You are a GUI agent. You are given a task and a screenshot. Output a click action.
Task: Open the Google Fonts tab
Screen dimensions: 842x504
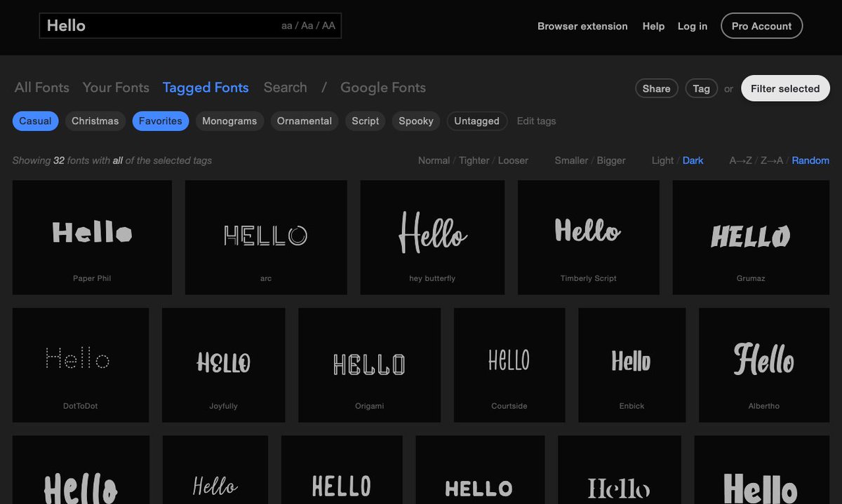[383, 88]
